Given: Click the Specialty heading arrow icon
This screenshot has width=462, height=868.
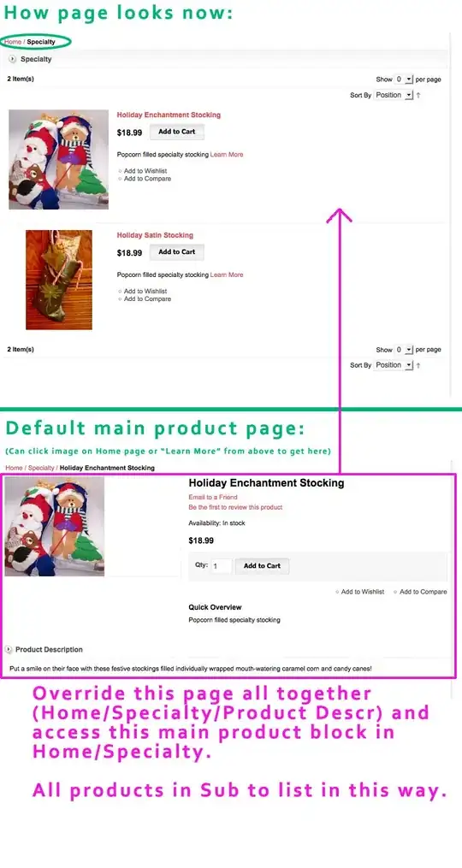Looking at the screenshot, I should 13,59.
